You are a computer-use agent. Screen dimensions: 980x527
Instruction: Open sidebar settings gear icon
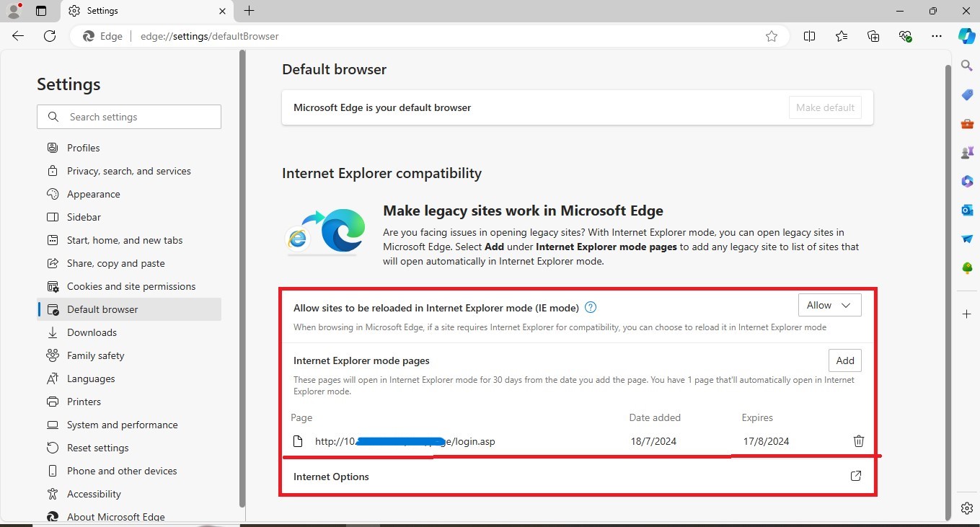point(967,509)
